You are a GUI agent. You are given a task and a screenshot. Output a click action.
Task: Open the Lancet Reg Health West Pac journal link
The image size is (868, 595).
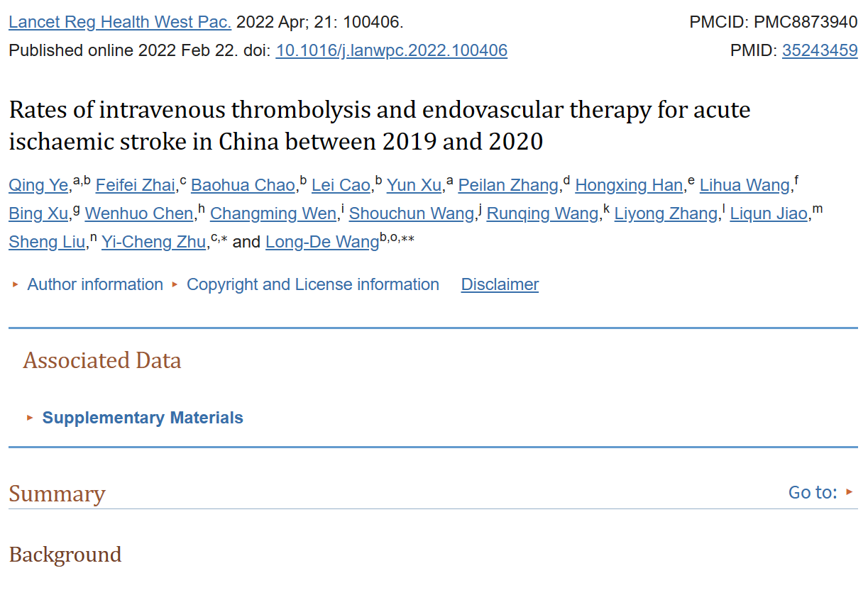coord(120,22)
